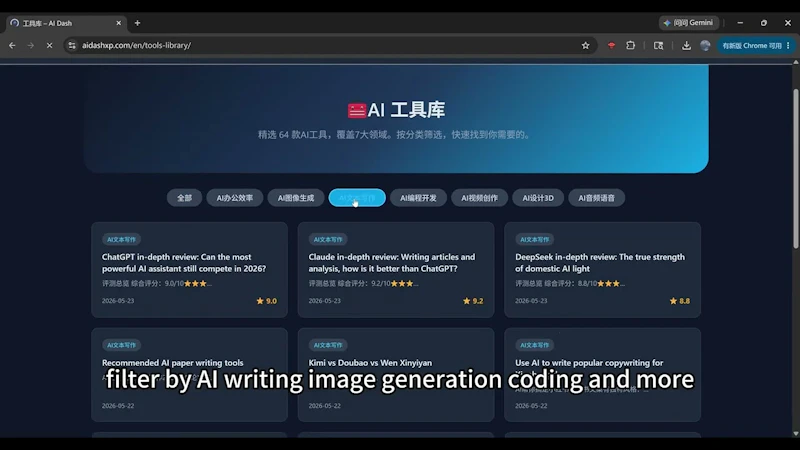Screen dimensions: 800x450
Task: Select the highlighted AI文本写作 filter
Action: point(357,198)
